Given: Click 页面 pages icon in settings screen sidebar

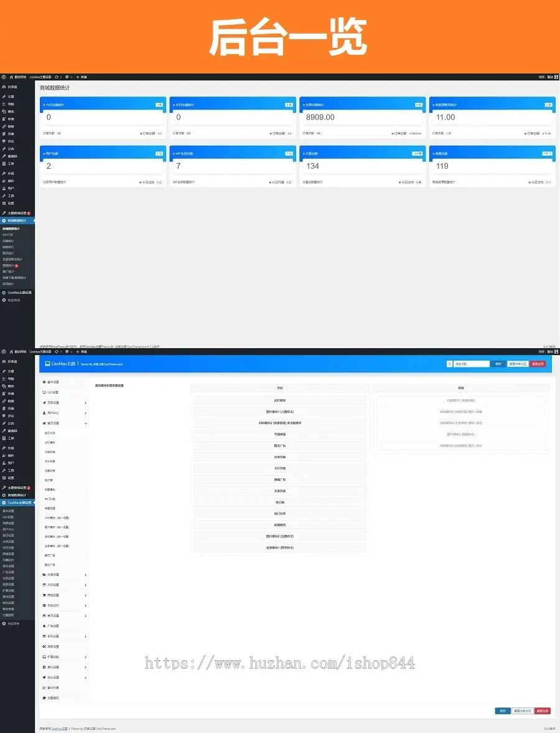Looking at the screenshot, I should (4, 409).
